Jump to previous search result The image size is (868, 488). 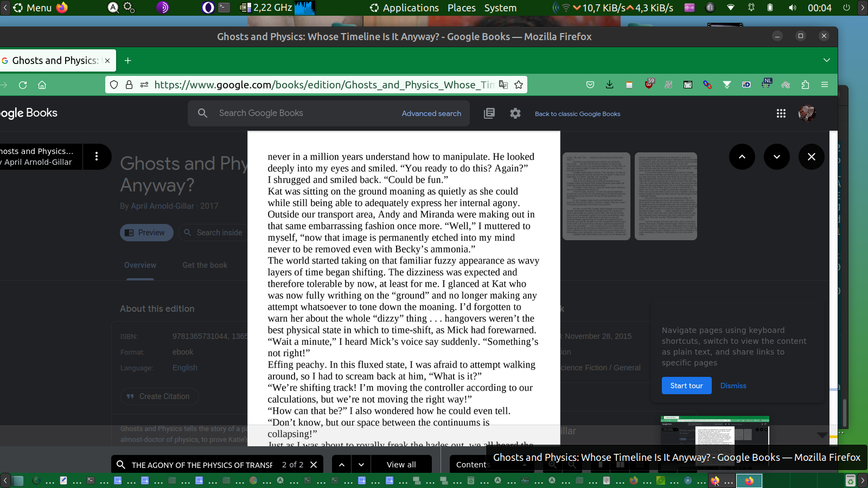342,465
